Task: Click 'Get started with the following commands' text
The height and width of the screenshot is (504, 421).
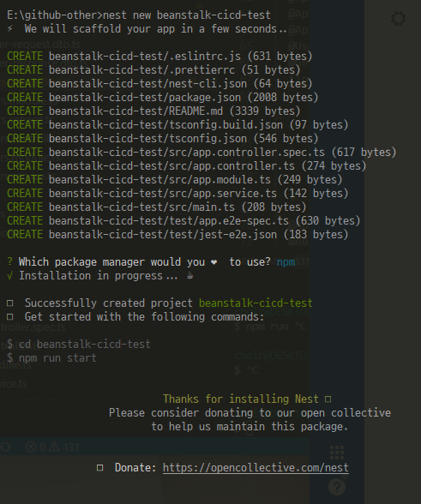Action: point(144,317)
